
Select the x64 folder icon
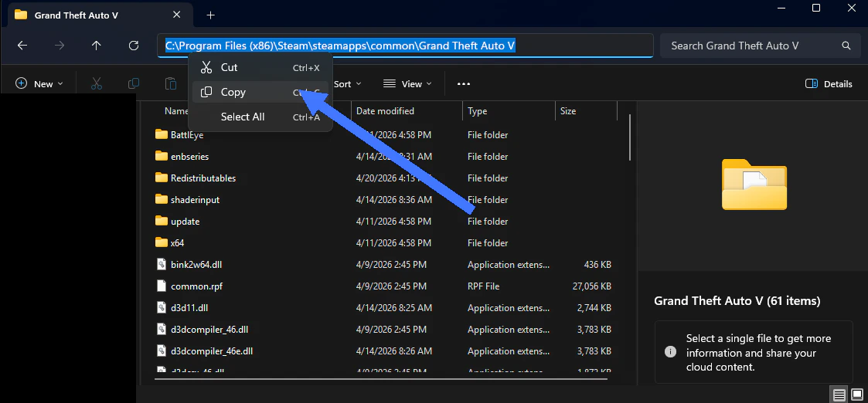pos(161,242)
